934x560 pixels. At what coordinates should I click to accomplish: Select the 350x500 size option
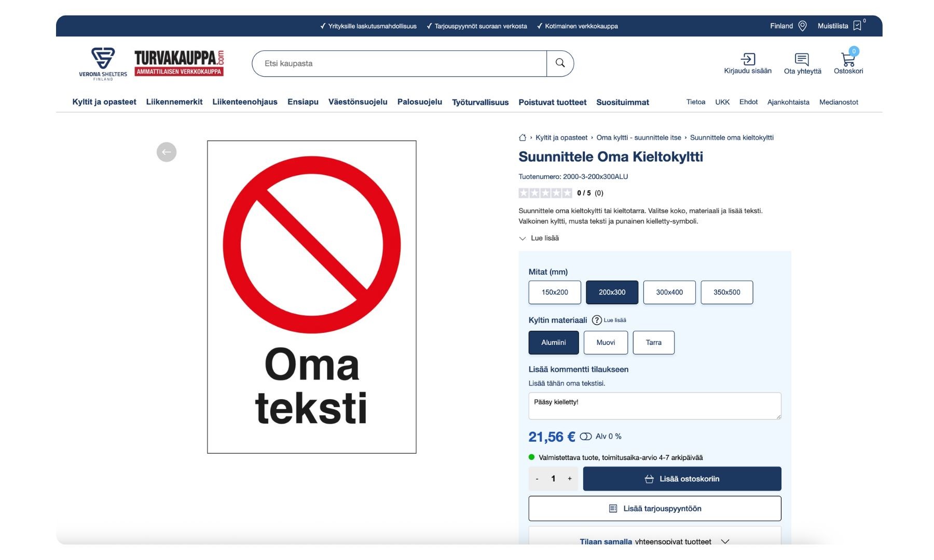click(726, 292)
